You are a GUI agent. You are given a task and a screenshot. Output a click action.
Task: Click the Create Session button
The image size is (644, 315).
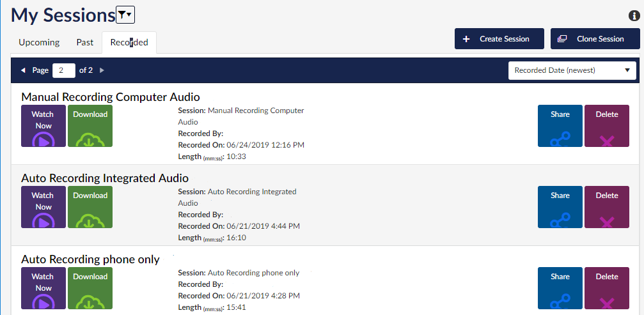pos(499,39)
